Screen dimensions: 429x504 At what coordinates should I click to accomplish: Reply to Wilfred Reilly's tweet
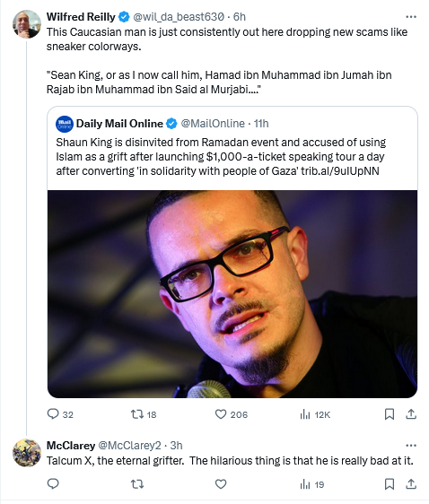coord(60,414)
